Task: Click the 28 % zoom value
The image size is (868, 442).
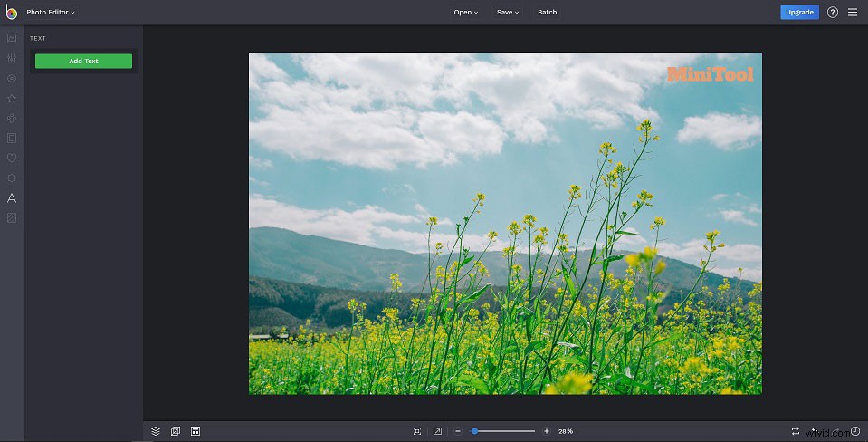Action: [566, 431]
